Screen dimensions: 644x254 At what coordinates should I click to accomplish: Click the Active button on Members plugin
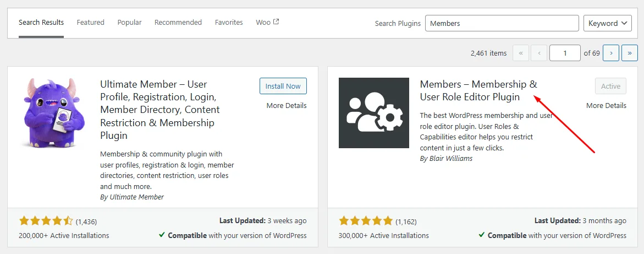click(x=611, y=86)
